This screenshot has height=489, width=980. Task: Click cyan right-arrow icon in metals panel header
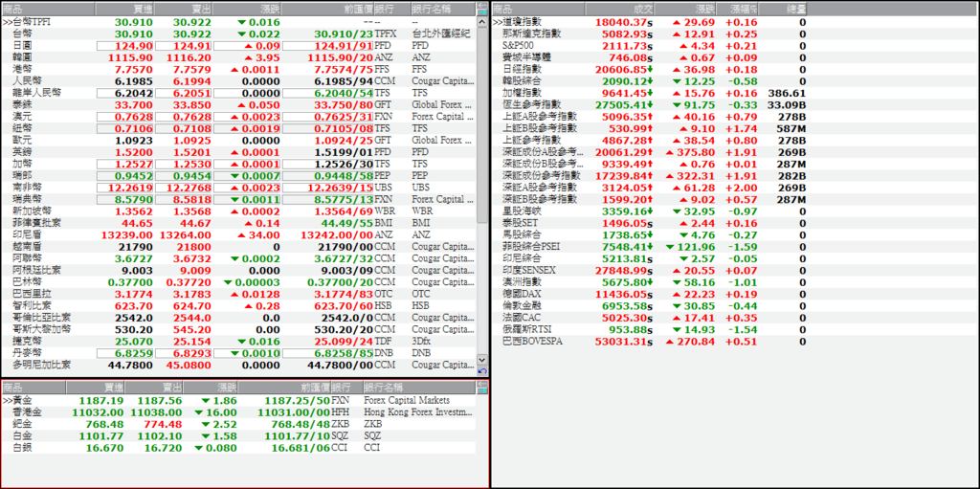pos(482,390)
